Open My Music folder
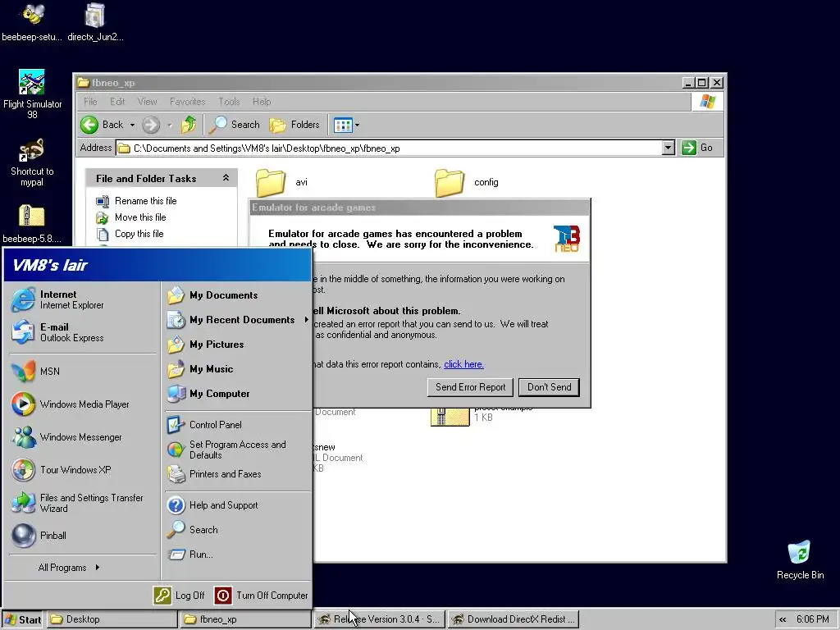Image resolution: width=840 pixels, height=630 pixels. [x=200, y=369]
